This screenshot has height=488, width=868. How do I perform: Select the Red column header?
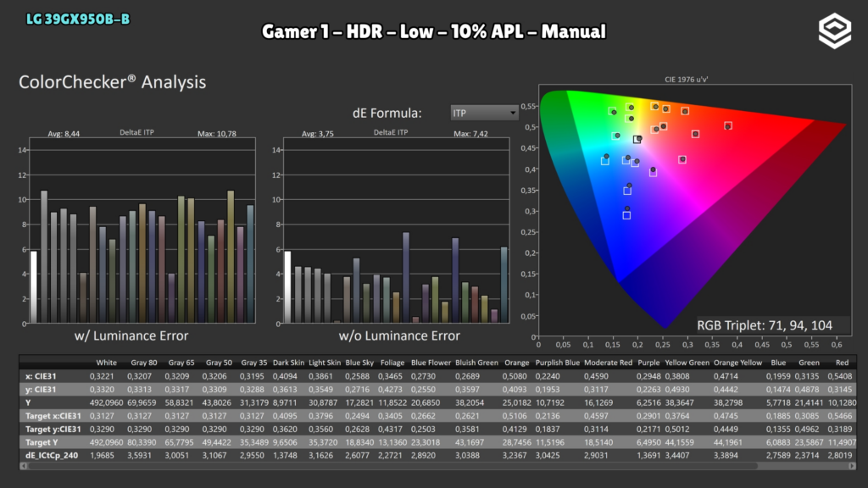[842, 363]
